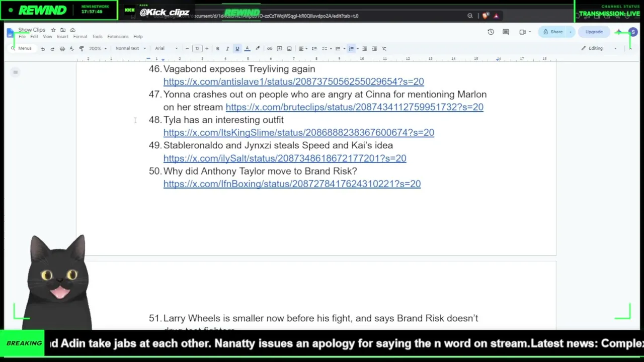Open line and paragraph spacing
This screenshot has width=644, height=362.
coord(314,49)
